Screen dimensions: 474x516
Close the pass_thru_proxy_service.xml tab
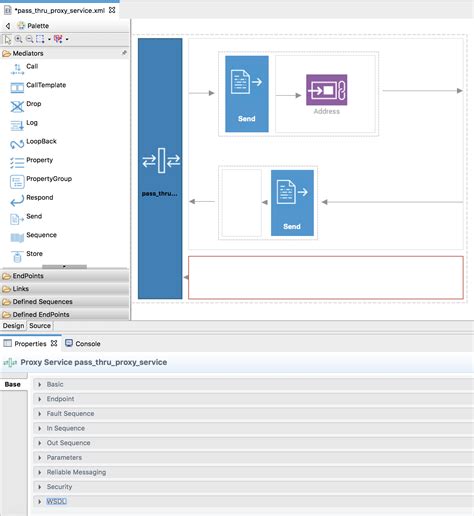coord(112,10)
